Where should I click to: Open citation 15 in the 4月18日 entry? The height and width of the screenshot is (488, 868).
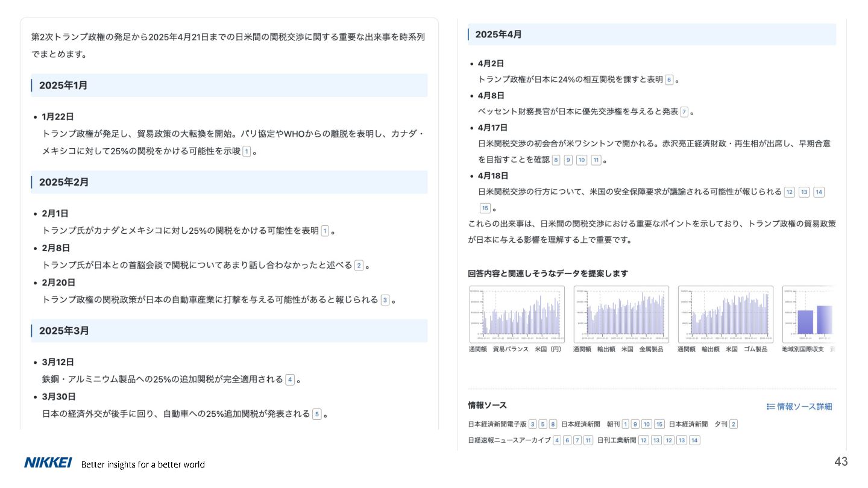pyautogui.click(x=485, y=208)
